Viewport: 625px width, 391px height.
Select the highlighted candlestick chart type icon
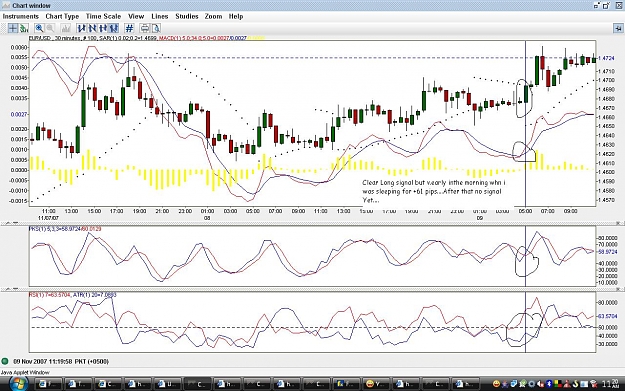click(x=114, y=28)
